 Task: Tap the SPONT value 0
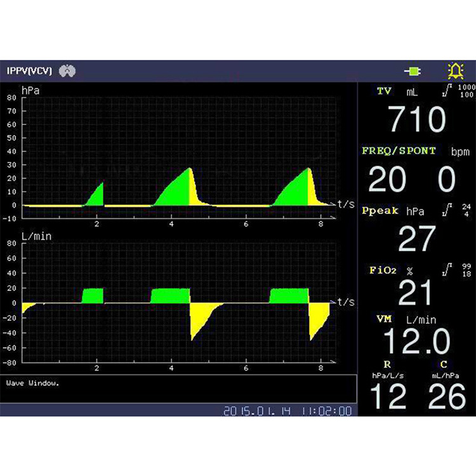[x=447, y=180]
